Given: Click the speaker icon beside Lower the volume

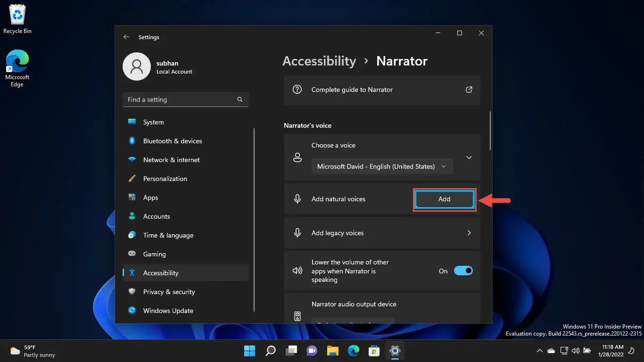Looking at the screenshot, I should tap(297, 271).
